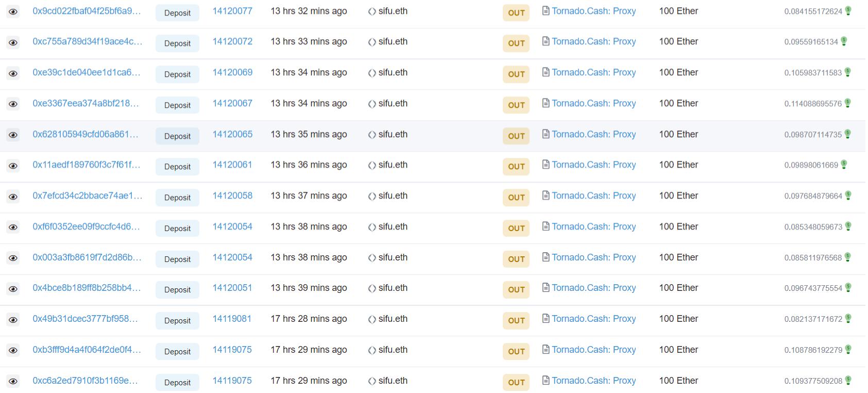Open block number 14119081
The width and height of the screenshot is (868, 393).
tap(232, 319)
